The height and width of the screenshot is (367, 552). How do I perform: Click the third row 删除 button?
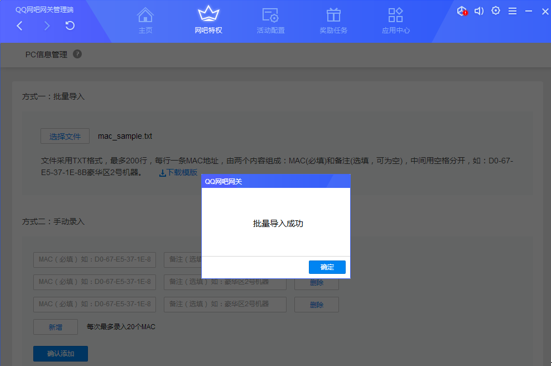(x=316, y=305)
